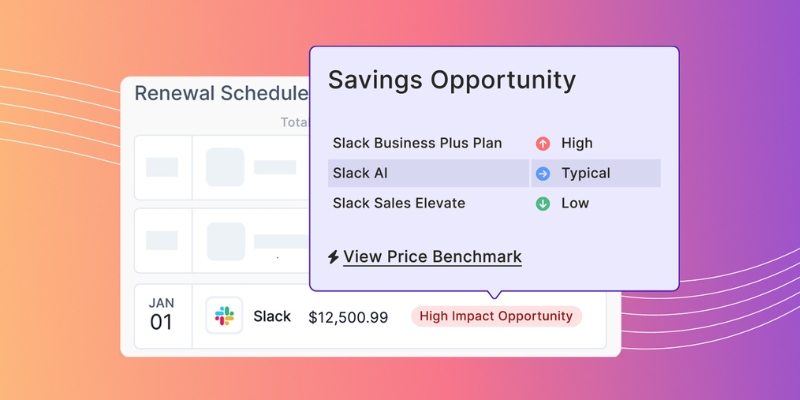This screenshot has width=800, height=400.
Task: Click the High Impact Opportunity badge
Action: [x=496, y=316]
